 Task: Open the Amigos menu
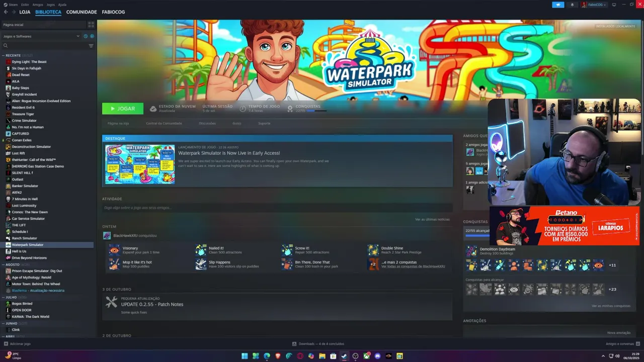click(x=38, y=5)
